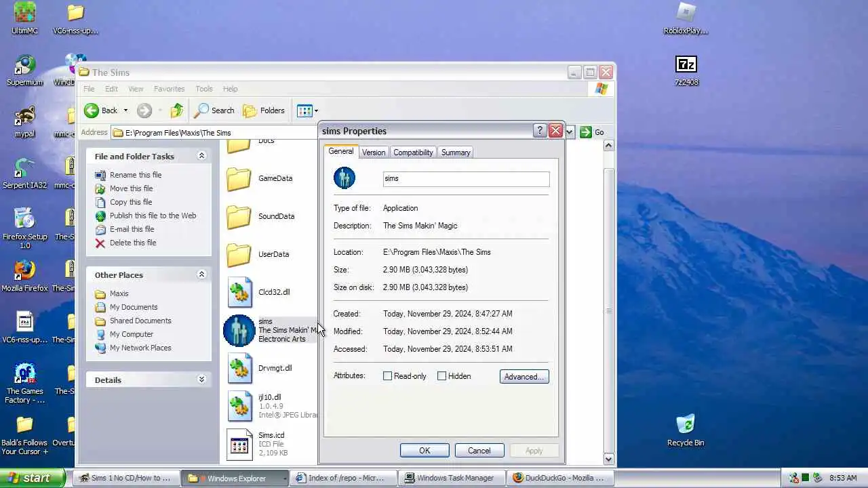
Task: Open the address bar dropdown arrow
Action: tap(570, 132)
